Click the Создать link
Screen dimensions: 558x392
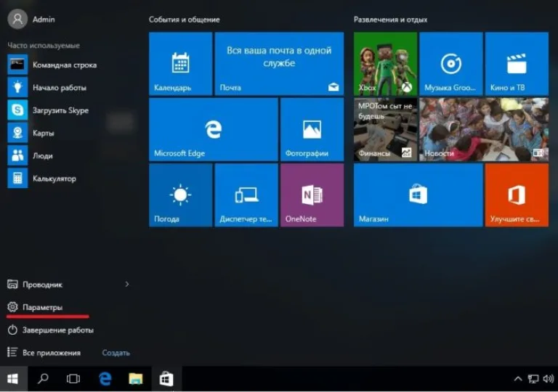[x=116, y=353]
